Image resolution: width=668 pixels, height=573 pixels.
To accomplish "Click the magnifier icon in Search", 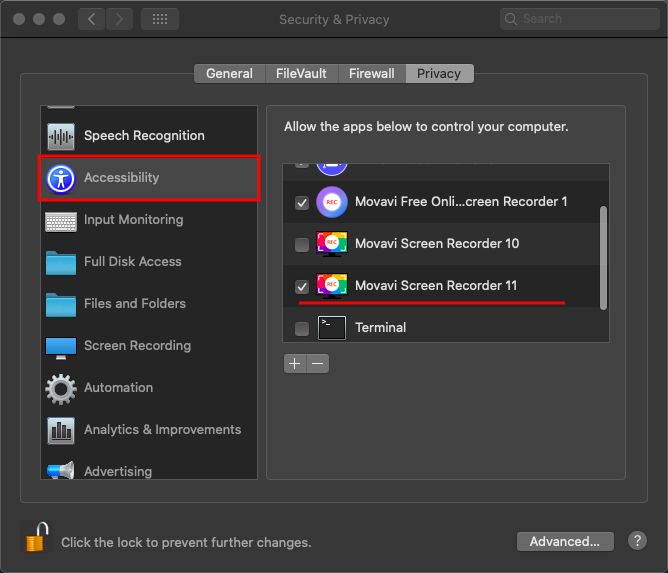I will (x=511, y=19).
